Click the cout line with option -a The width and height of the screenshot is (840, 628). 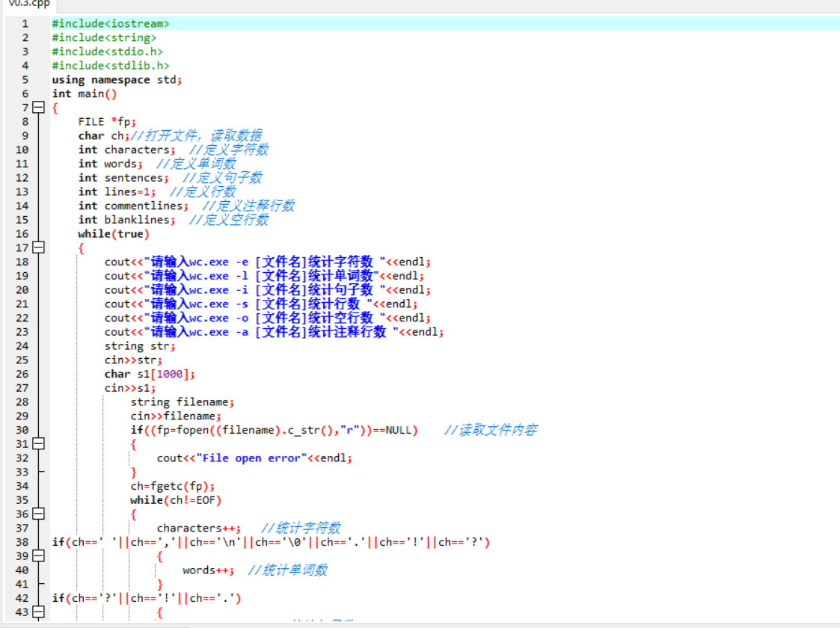[275, 332]
